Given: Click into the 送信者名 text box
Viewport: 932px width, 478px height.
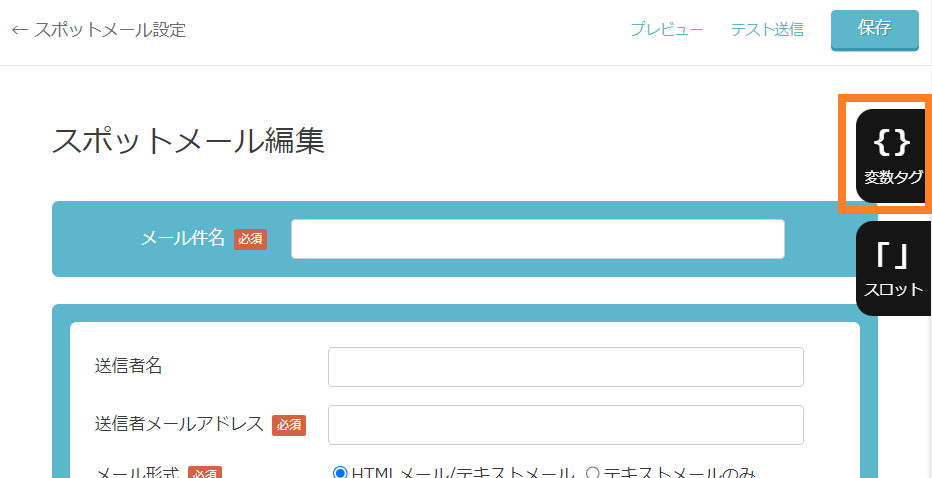Looking at the screenshot, I should (x=565, y=367).
